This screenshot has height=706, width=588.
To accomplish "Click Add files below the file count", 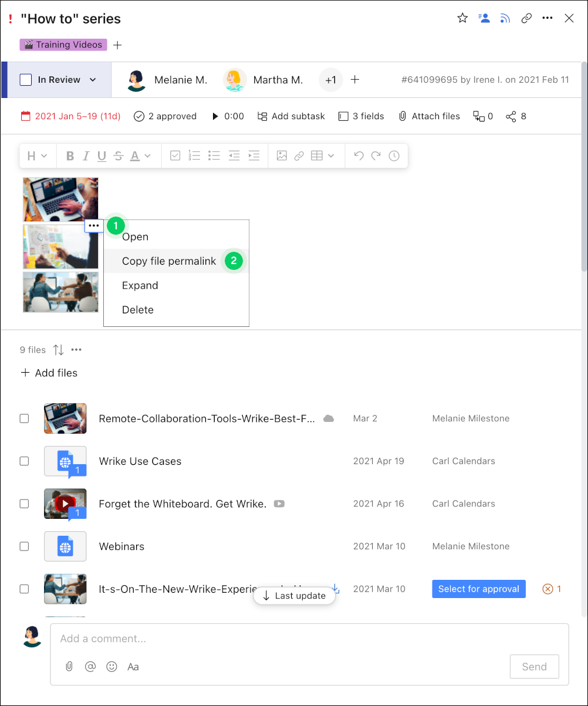I will point(49,373).
